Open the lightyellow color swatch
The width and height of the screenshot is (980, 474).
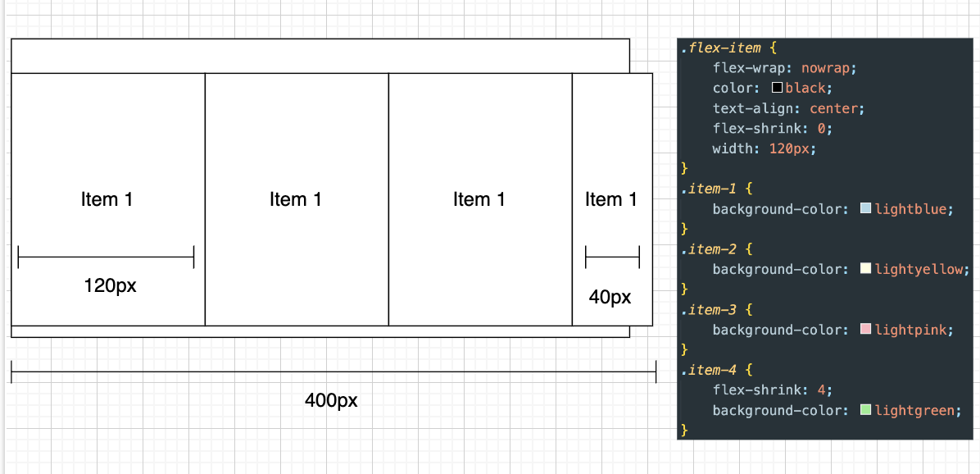pyautogui.click(x=865, y=269)
